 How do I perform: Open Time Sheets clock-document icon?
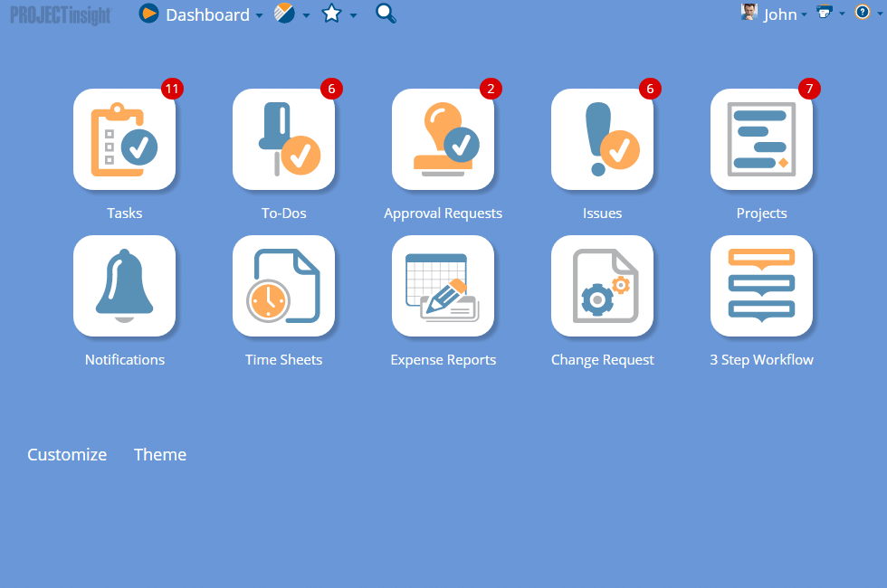pyautogui.click(x=284, y=286)
